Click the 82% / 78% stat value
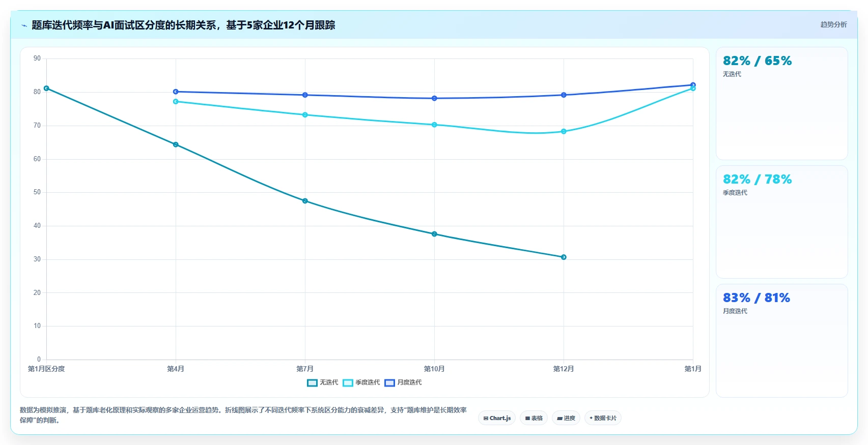Image resolution: width=868 pixels, height=445 pixels. [x=757, y=180]
